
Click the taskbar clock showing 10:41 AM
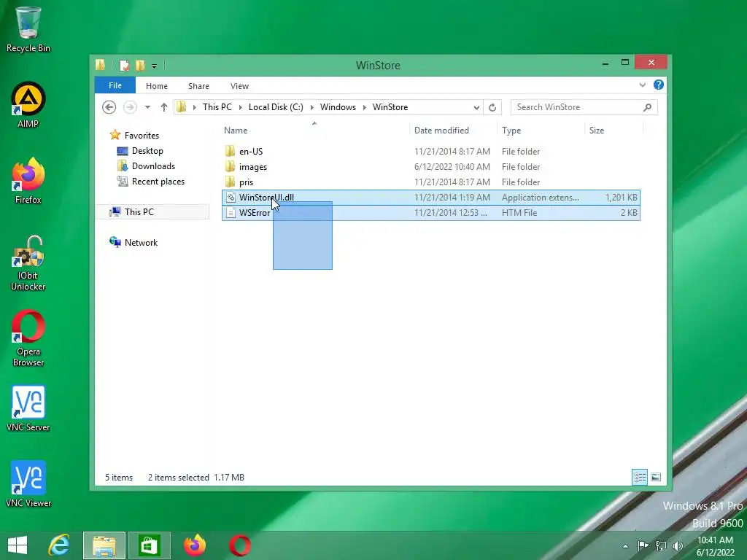click(x=715, y=545)
